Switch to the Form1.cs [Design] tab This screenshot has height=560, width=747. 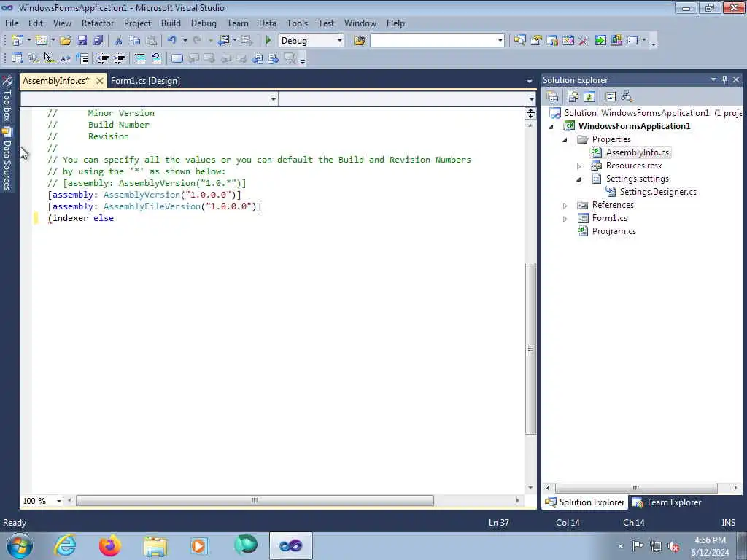(x=145, y=81)
